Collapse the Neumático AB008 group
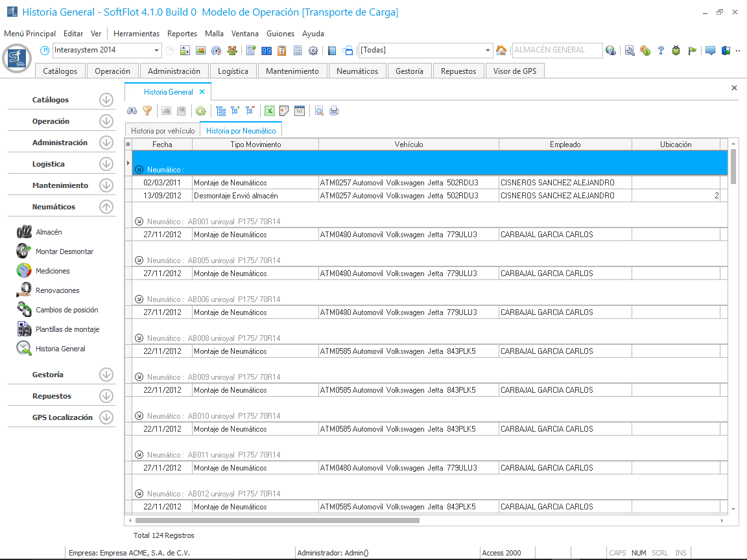 [139, 338]
